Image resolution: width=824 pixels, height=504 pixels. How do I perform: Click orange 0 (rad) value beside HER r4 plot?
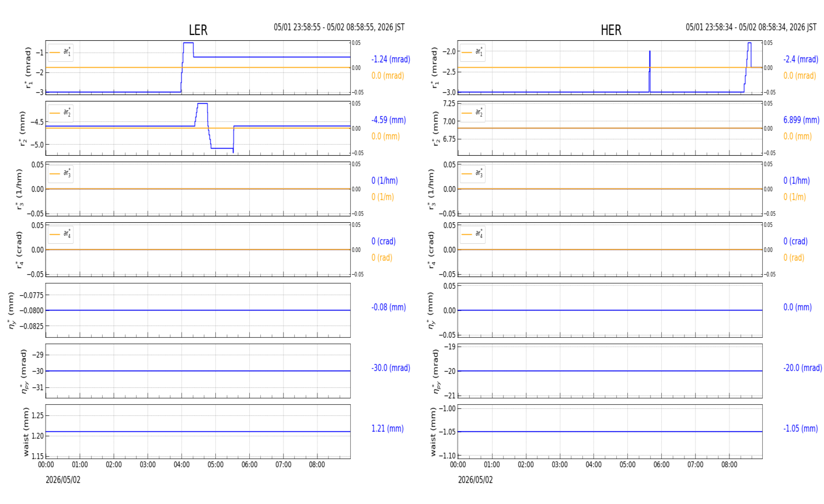(x=794, y=258)
